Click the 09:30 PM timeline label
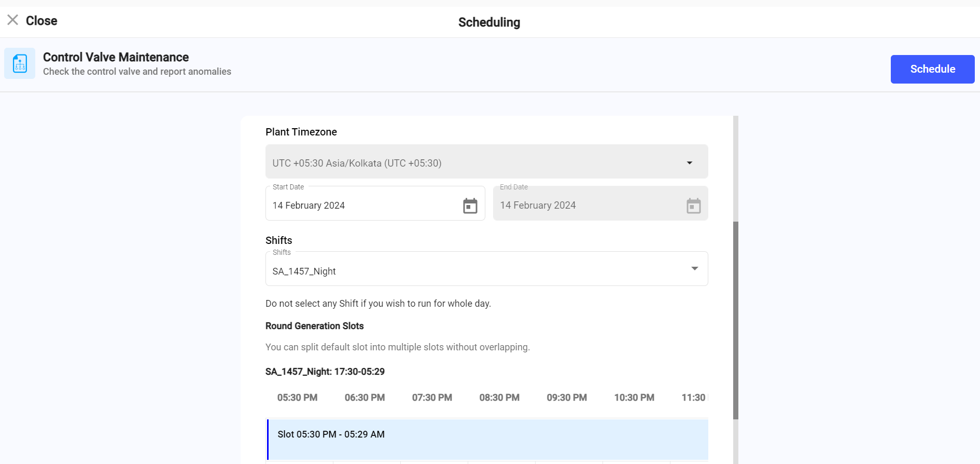Viewport: 980px width, 464px height. tap(567, 398)
